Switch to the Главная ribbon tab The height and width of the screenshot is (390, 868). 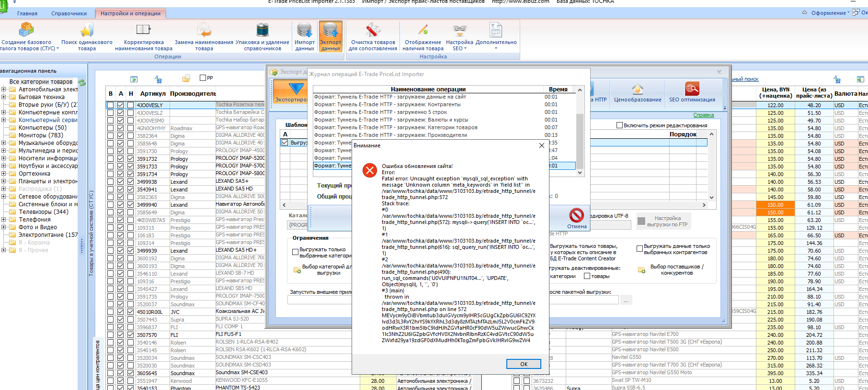(27, 13)
